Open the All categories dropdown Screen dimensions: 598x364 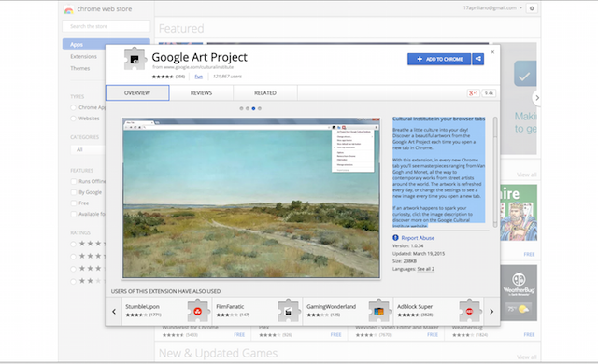[x=88, y=149]
